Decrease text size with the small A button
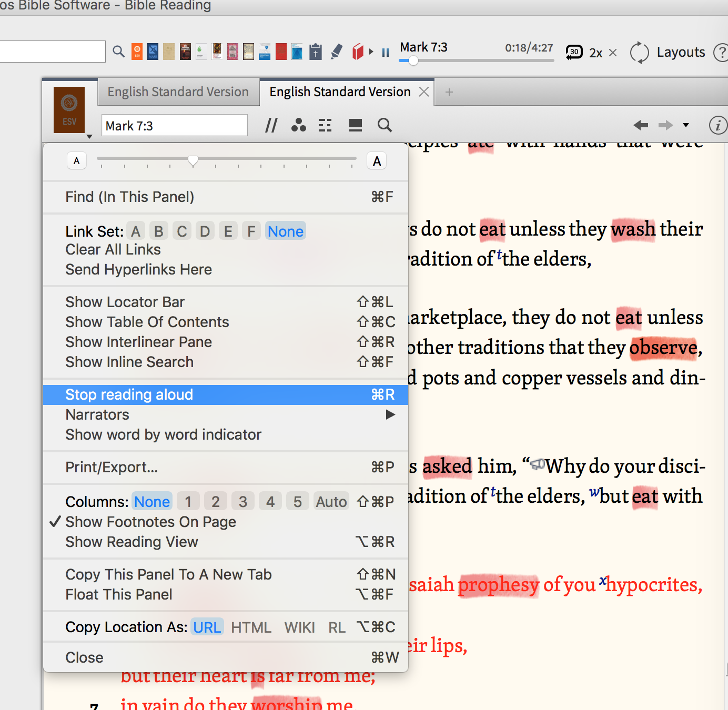728x710 pixels. [x=77, y=161]
